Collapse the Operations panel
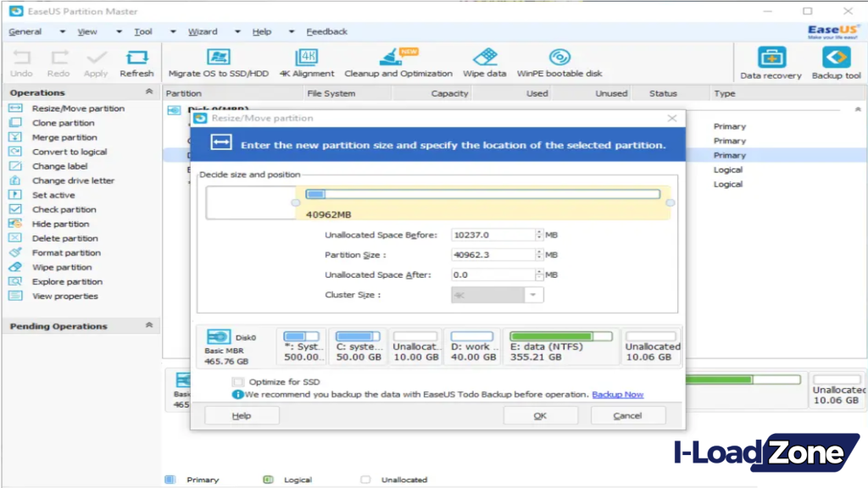Viewport: 868px width, 488px height. coord(149,92)
